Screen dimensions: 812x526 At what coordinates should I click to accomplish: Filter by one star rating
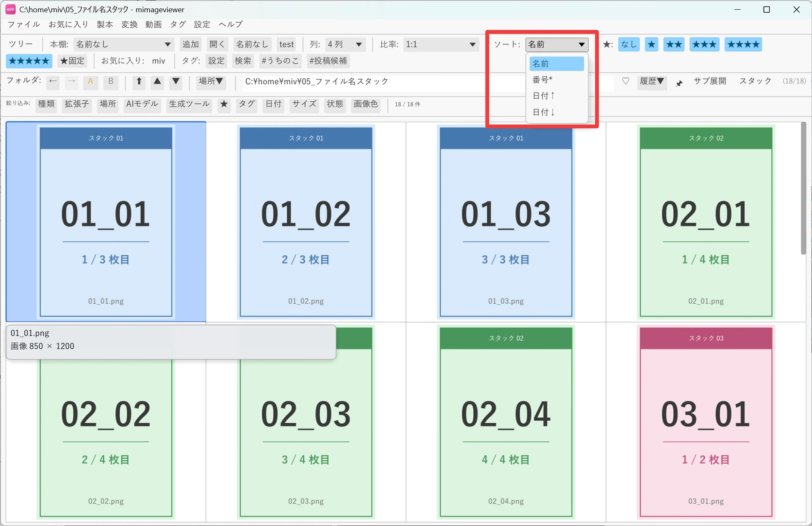(x=652, y=44)
